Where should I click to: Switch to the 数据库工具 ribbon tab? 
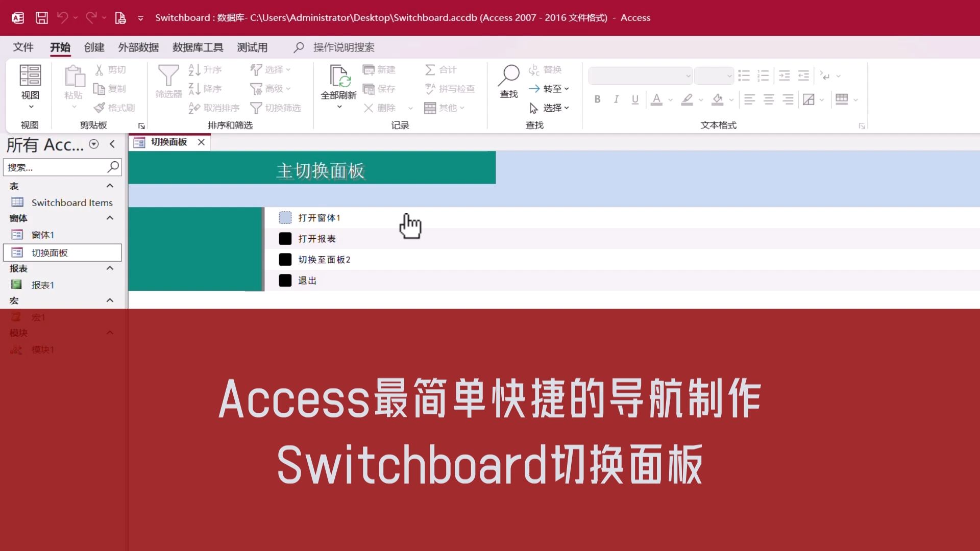point(198,47)
